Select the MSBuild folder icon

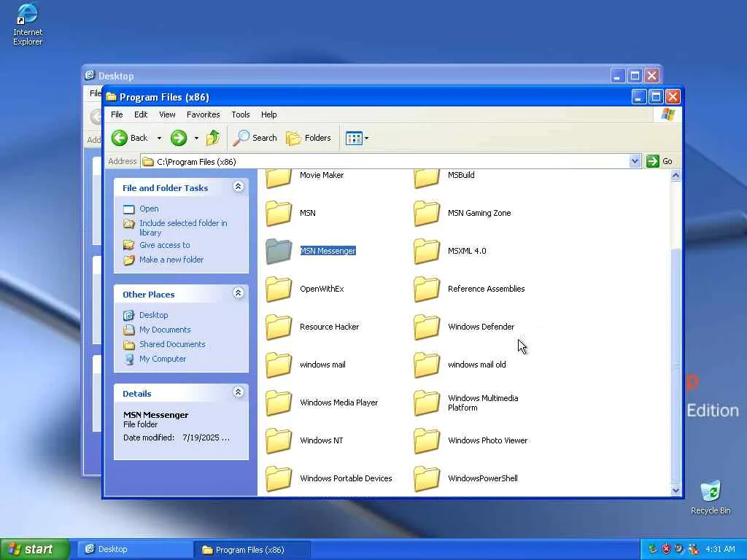click(x=427, y=177)
